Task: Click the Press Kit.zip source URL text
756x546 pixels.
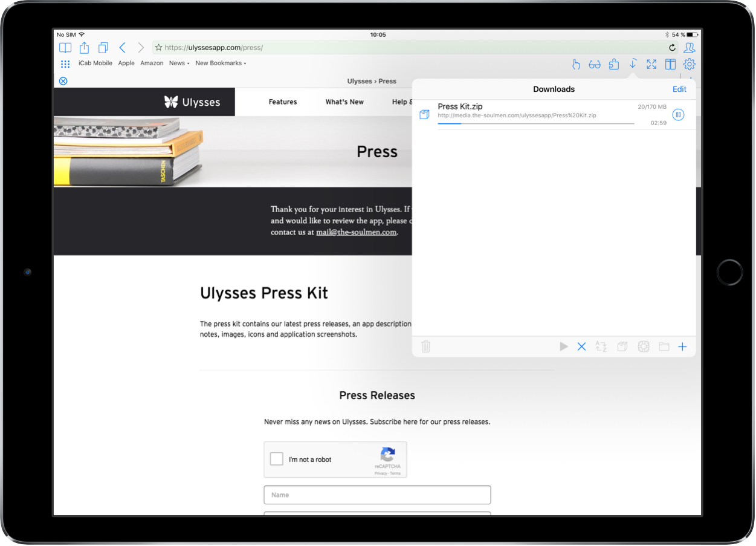Action: [x=517, y=115]
